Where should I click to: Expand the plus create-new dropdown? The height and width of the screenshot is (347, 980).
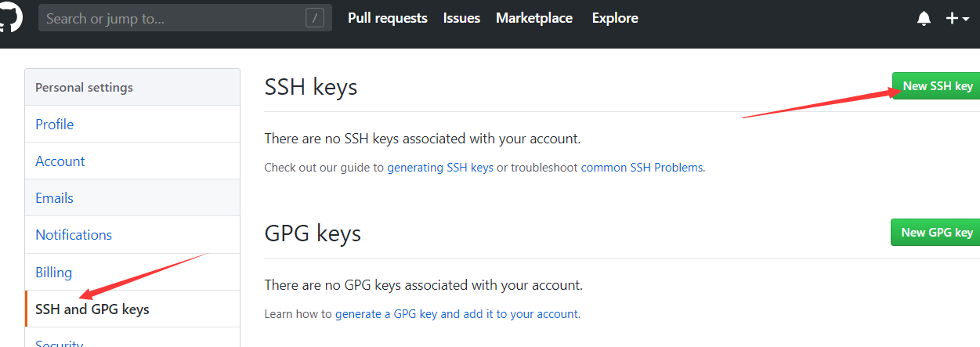click(956, 19)
